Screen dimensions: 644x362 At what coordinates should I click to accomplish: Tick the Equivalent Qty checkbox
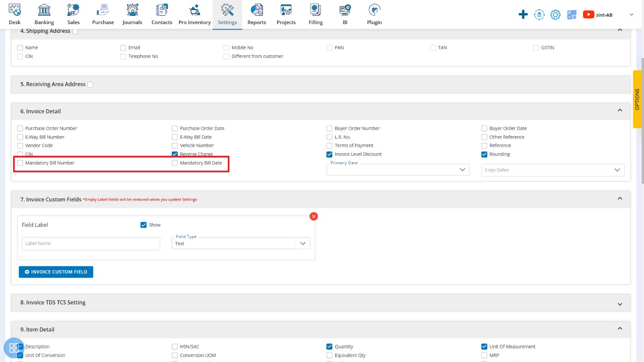(329, 355)
